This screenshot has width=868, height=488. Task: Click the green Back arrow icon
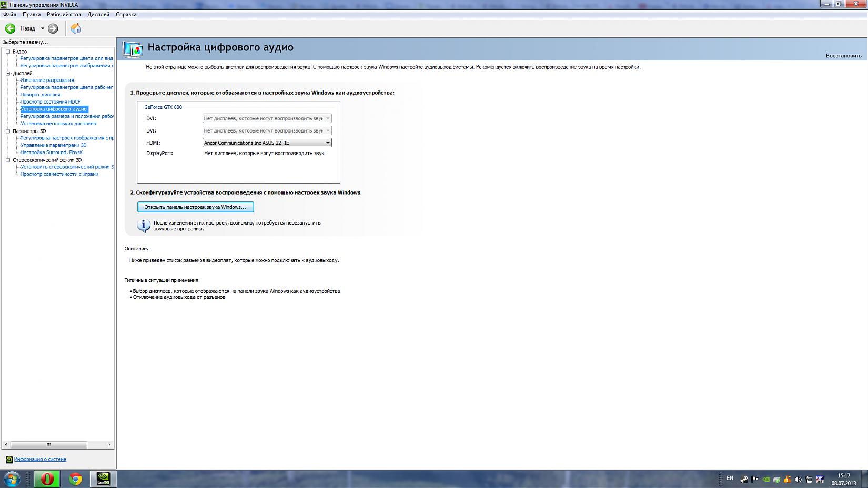pos(10,28)
